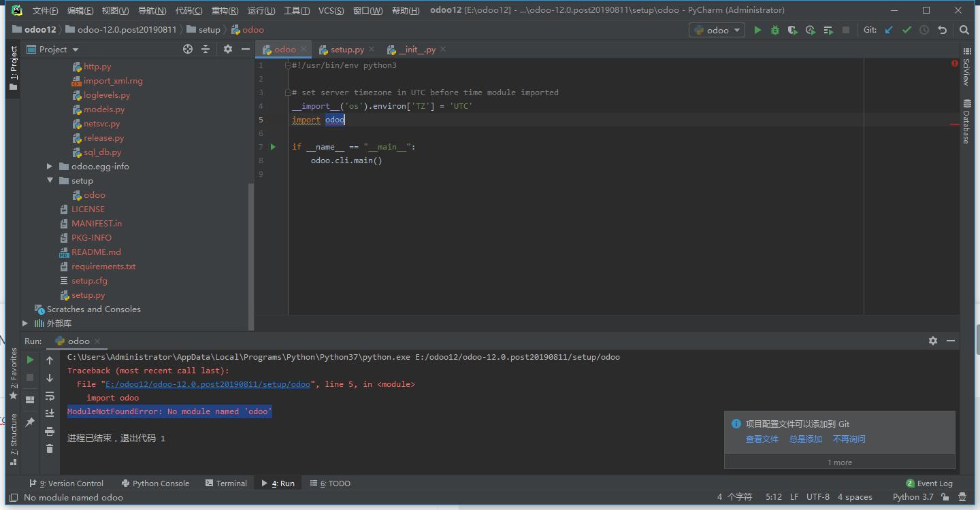Switch to __init__.py editor tab
Screen dimensions: 980x510
tap(416, 50)
